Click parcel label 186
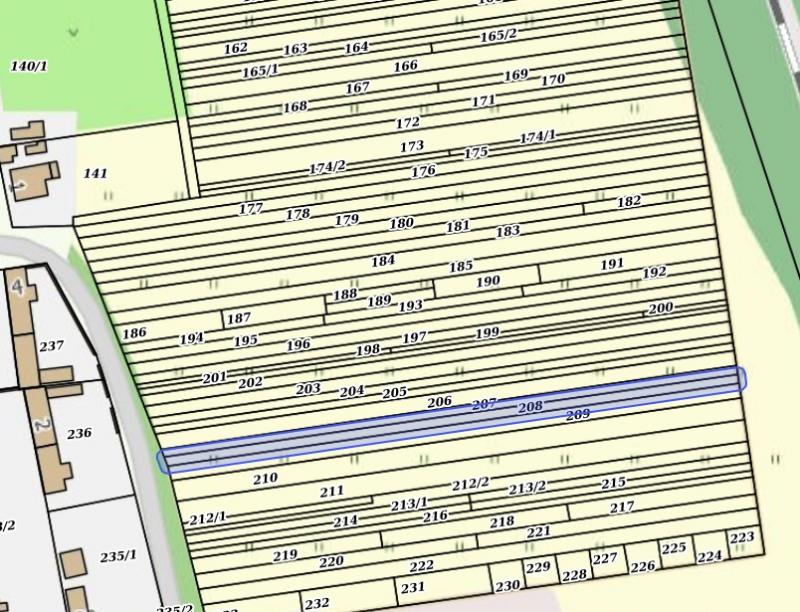 pyautogui.click(x=134, y=333)
